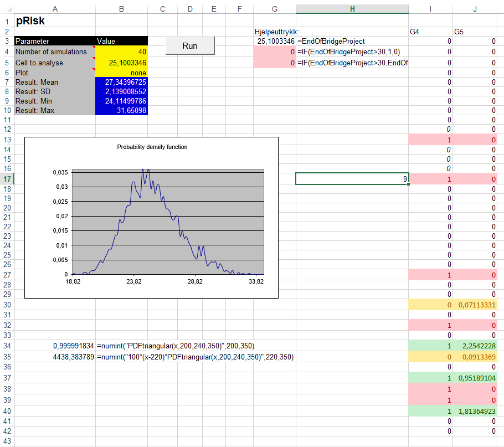Click the chart y-axis label 0,035
The image size is (504, 447).
[x=60, y=172]
